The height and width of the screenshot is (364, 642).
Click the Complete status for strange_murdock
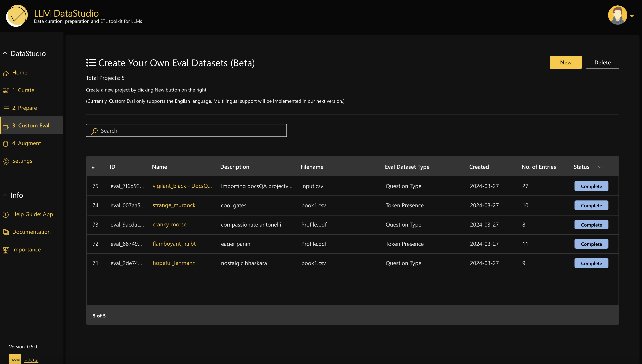click(591, 205)
